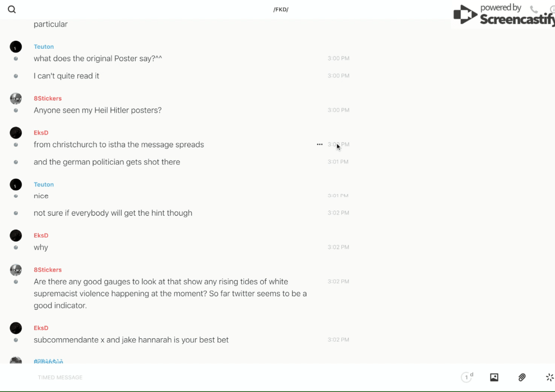The height and width of the screenshot is (392, 555).
Task: Open the EksD username above "why"
Action: pos(41,235)
